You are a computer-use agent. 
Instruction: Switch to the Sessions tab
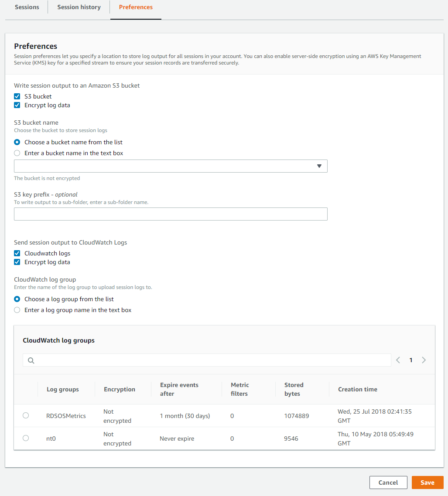click(x=27, y=7)
